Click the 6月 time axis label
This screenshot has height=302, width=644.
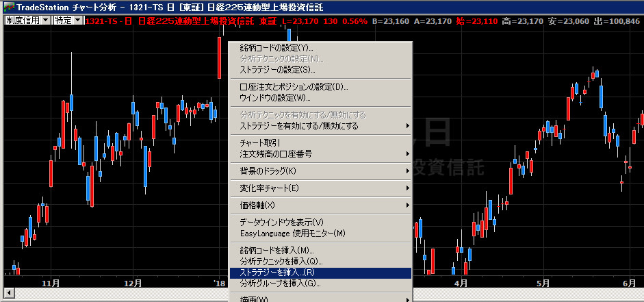629,283
